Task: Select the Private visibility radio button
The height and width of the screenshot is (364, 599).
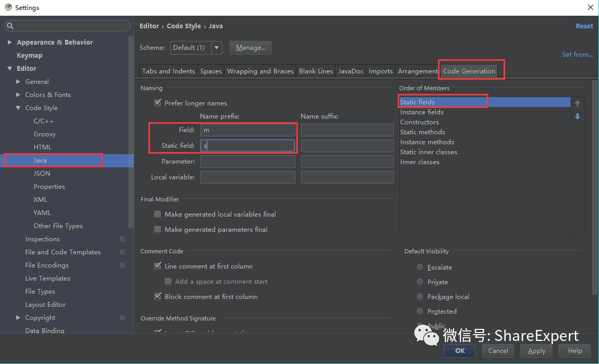Action: (x=420, y=282)
